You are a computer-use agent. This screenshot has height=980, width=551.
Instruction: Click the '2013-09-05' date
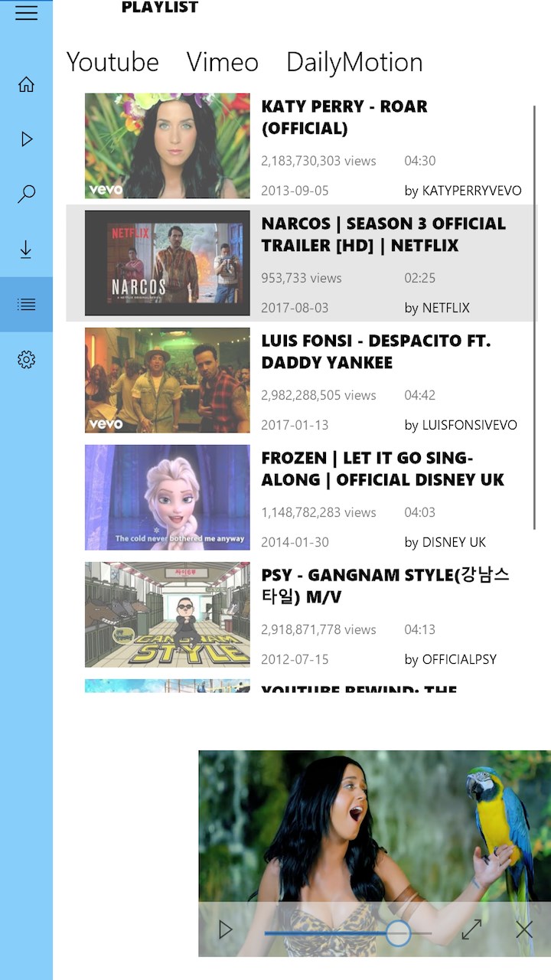[295, 191]
